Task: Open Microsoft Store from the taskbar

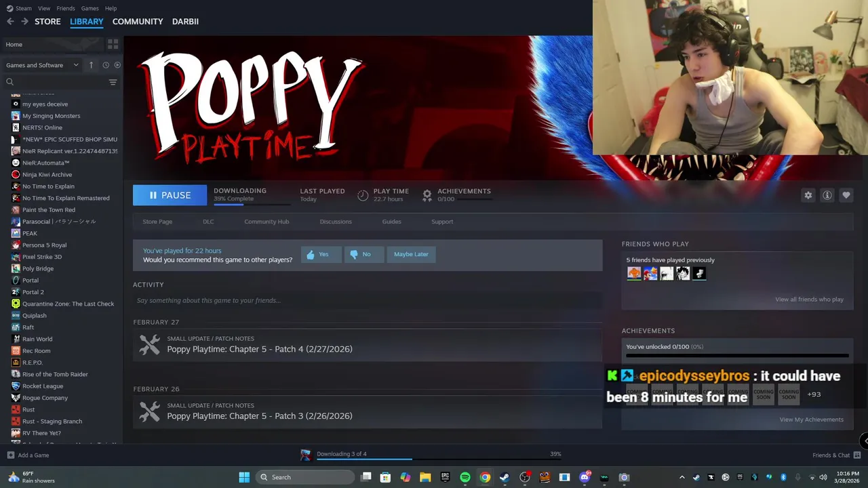Action: pyautogui.click(x=385, y=477)
